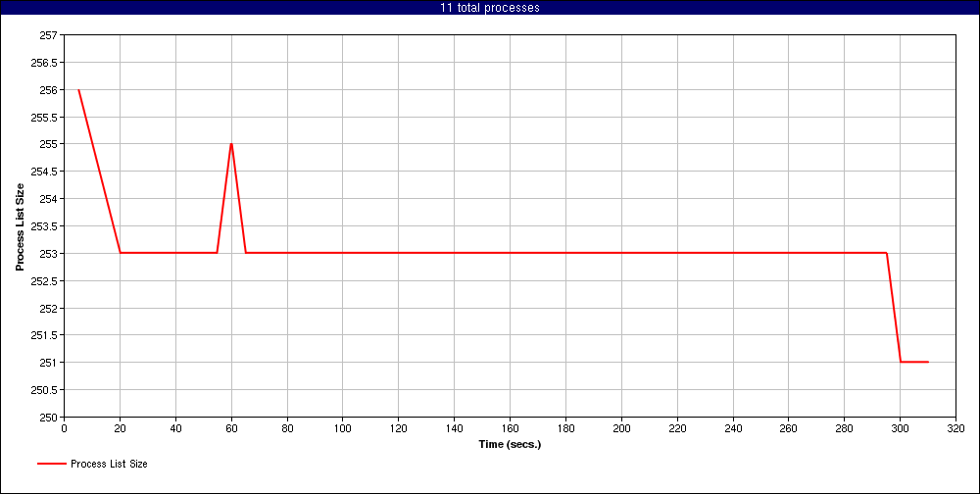
Task: Click the y-axis label 257
Action: click(49, 35)
